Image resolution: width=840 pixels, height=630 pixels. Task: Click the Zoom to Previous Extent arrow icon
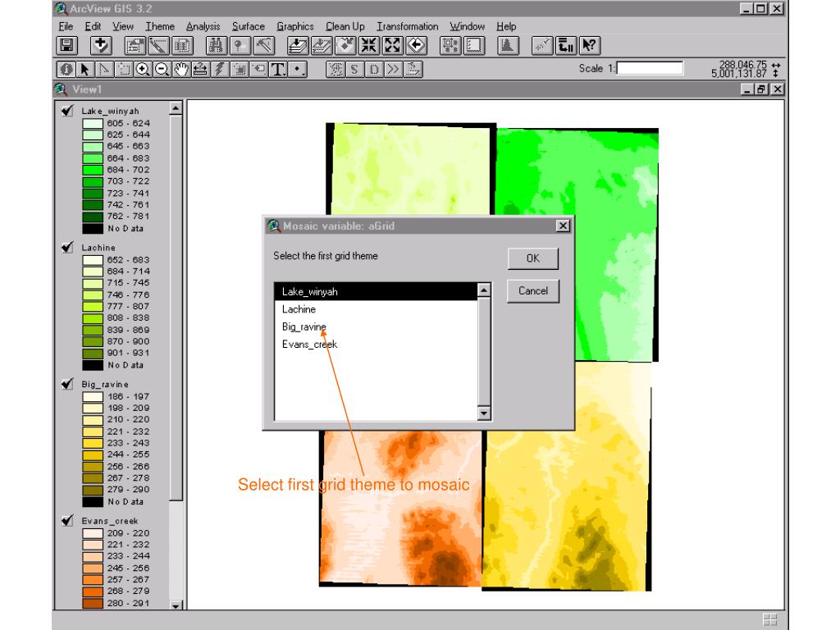point(416,46)
